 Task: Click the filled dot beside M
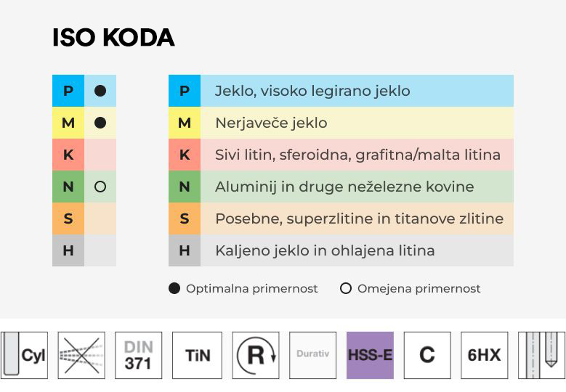coord(100,123)
